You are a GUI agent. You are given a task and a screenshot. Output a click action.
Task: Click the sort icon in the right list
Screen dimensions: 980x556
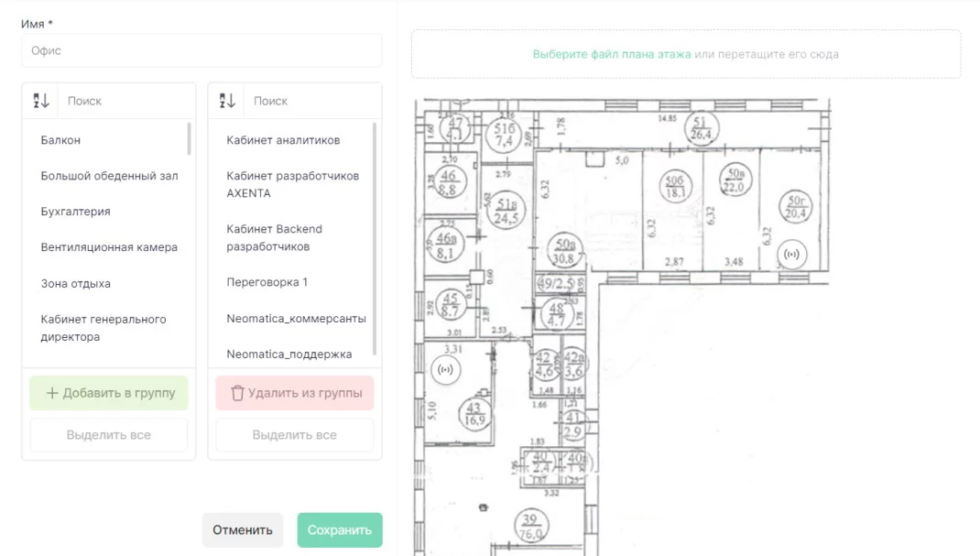click(x=227, y=101)
